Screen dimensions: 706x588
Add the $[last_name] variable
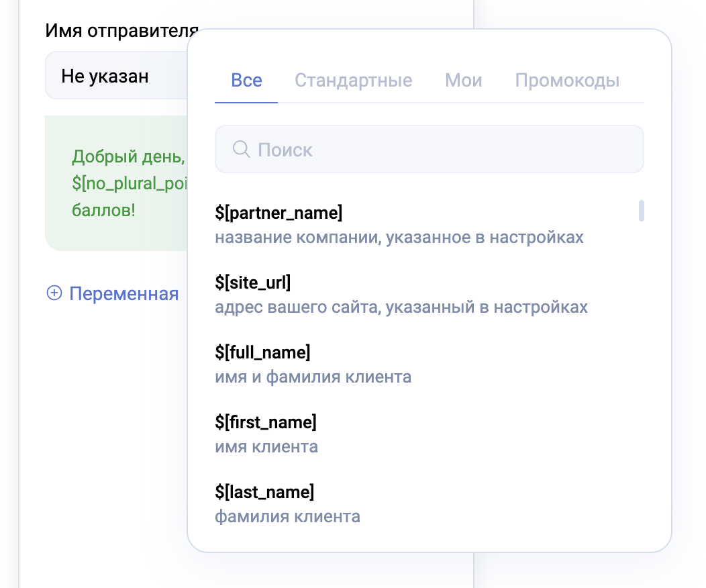pyautogui.click(x=264, y=492)
